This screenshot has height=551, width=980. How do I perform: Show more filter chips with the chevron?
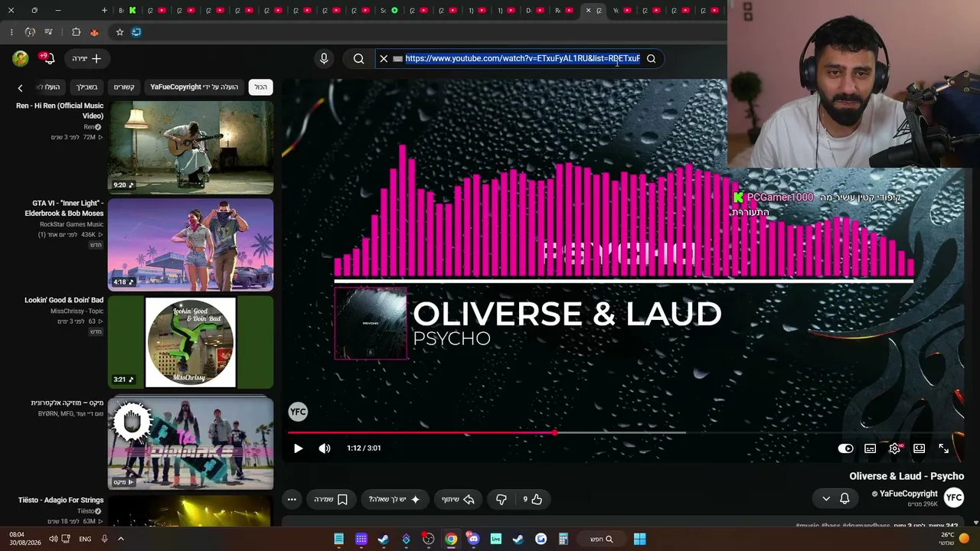(x=21, y=88)
